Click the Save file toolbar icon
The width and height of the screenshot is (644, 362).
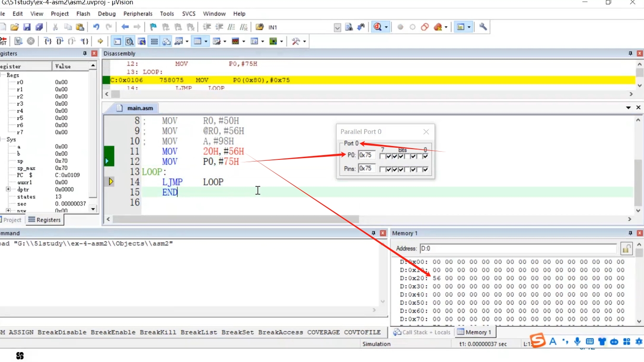(x=27, y=27)
